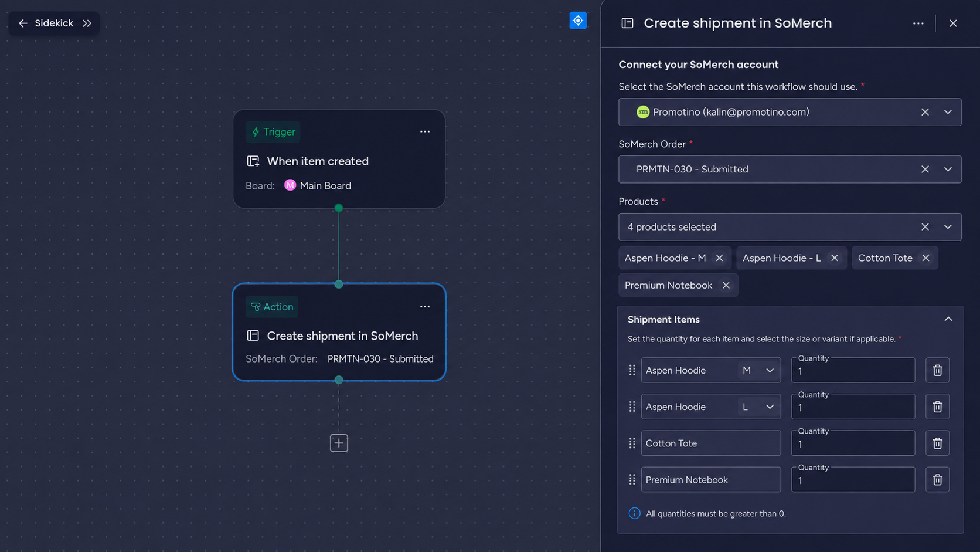Screen dimensions: 980x552
Task: Click the Quantity field for Cotton Tote
Action: tap(853, 443)
